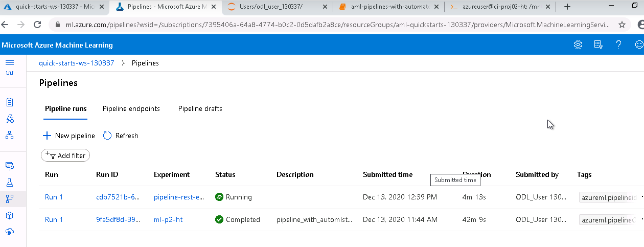
Task: Click the browser back arrow
Action: click(x=6, y=25)
